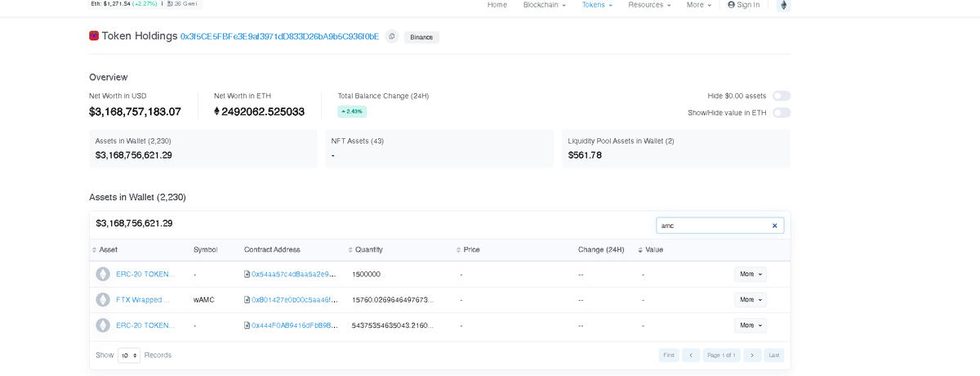Click the Last pagination button

pos(774,356)
